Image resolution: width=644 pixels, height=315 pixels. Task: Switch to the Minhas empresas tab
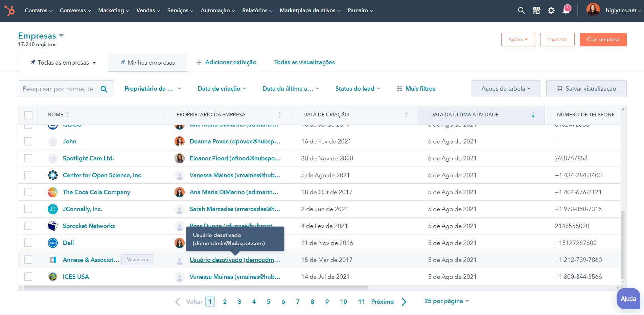point(147,63)
